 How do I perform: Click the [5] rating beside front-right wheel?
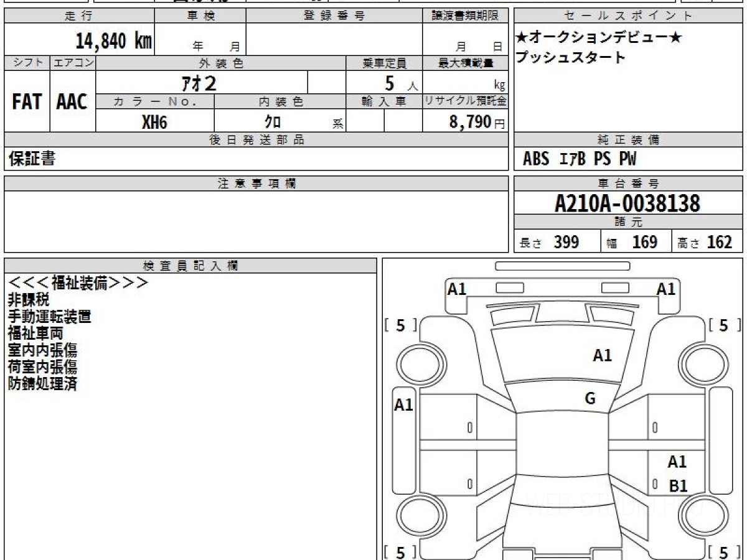[725, 325]
